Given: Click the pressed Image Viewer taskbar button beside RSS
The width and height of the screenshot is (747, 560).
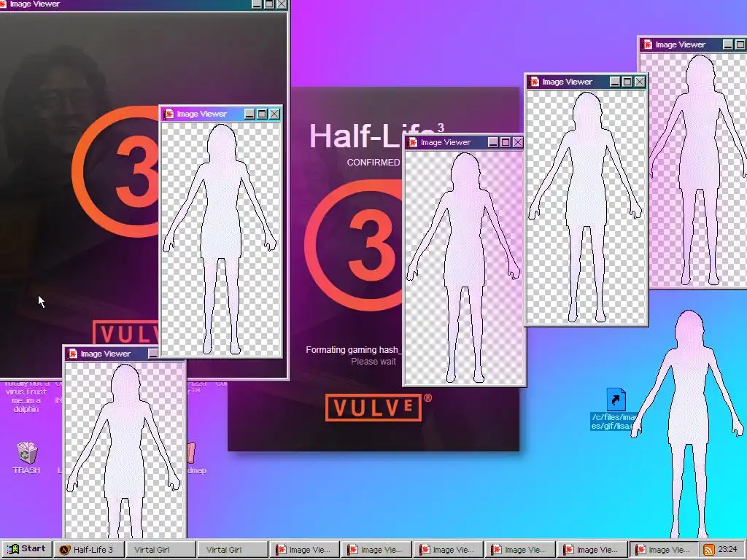Looking at the screenshot, I should coord(664,550).
